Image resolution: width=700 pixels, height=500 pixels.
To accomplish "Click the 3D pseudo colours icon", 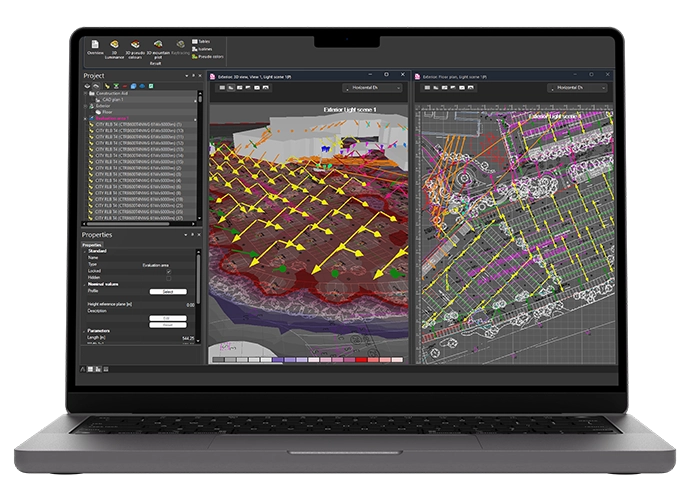I will 135,47.
